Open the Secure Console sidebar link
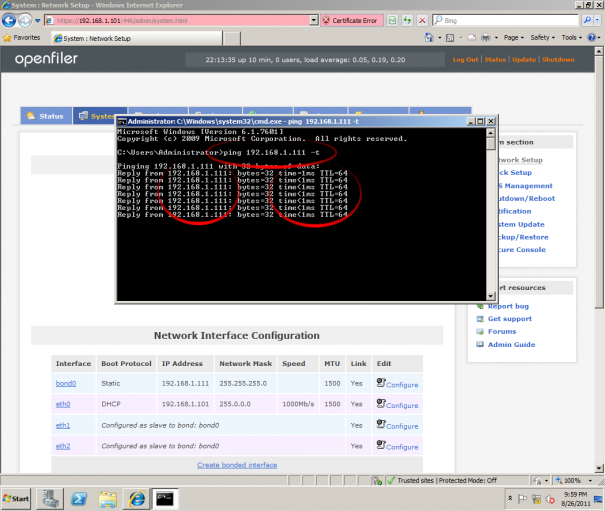Image resolution: width=605 pixels, height=511 pixels. [522, 250]
